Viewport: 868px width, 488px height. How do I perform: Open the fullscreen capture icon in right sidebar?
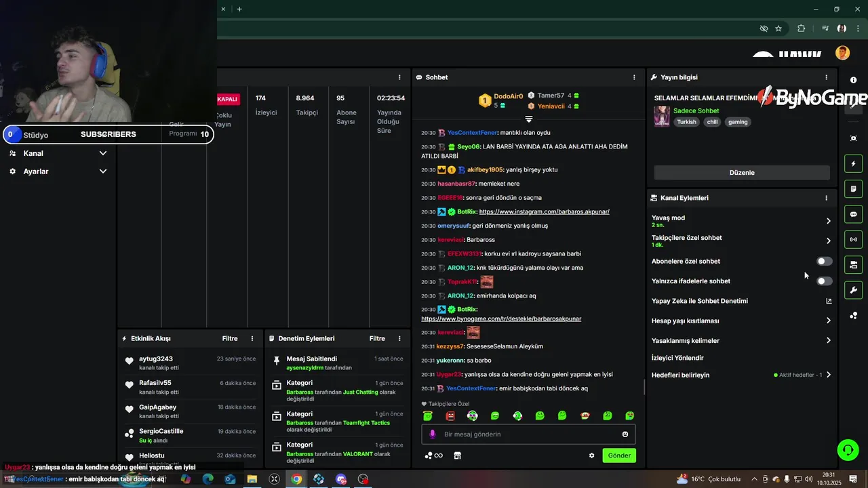click(x=853, y=138)
